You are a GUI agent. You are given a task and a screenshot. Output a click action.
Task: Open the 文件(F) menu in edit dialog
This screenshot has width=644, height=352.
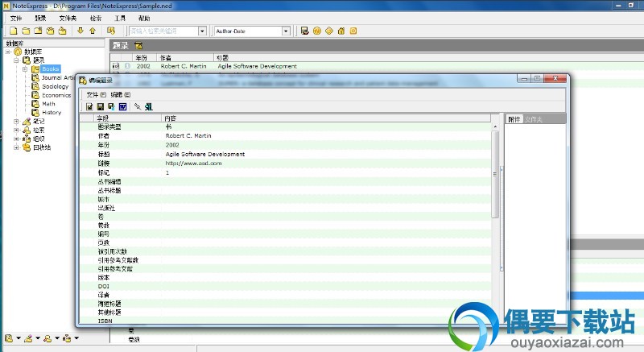coord(96,95)
